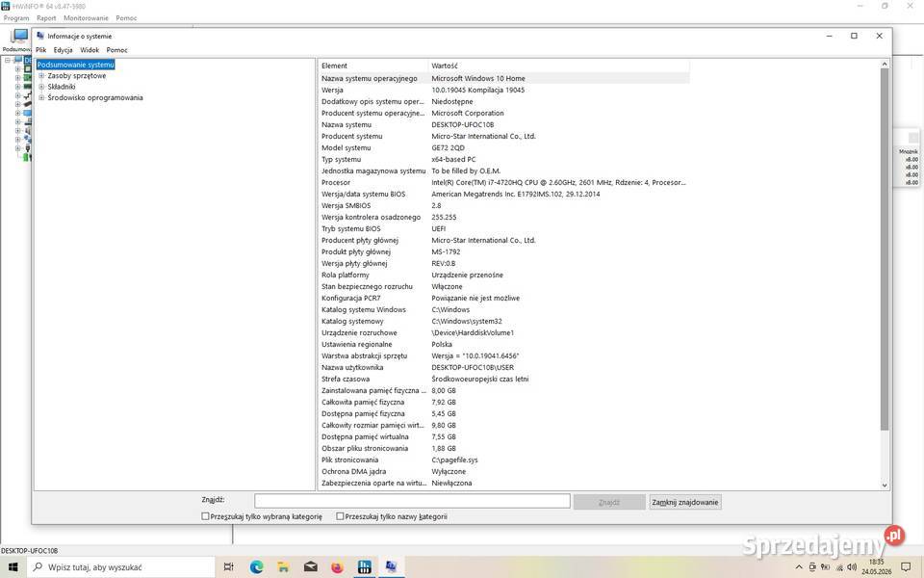Select the Produkt płyty głównej MS-1792 row
Screen dimensions: 924x578
(x=503, y=251)
